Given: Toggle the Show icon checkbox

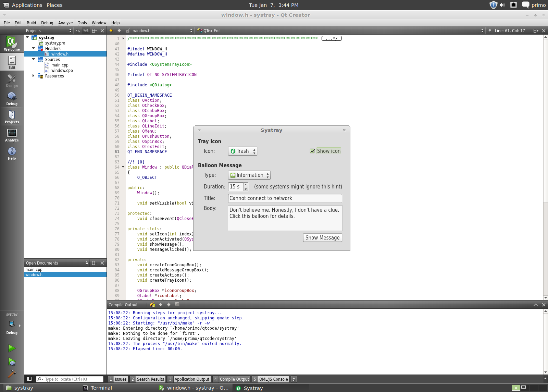Looking at the screenshot, I should (312, 151).
